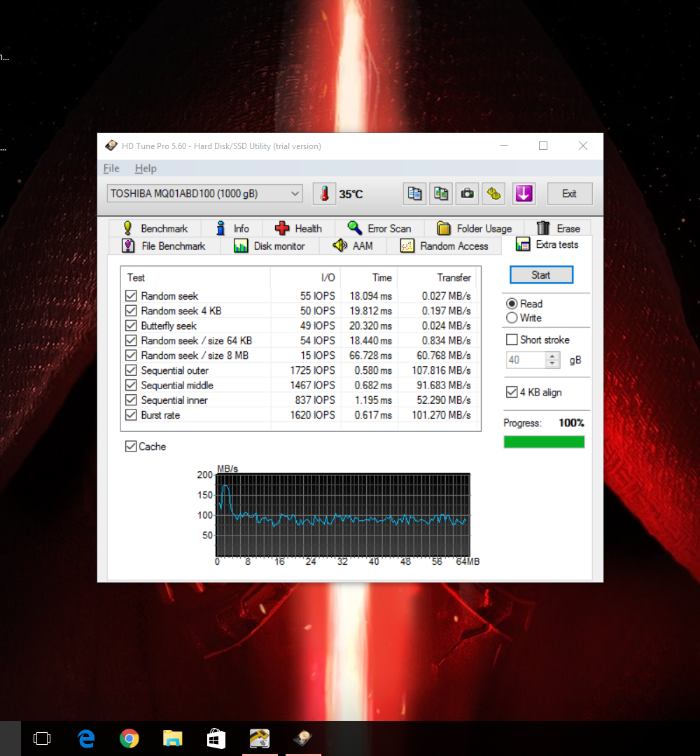The image size is (700, 756).
Task: Launch Microsoft Edge from taskbar
Action: point(86,738)
